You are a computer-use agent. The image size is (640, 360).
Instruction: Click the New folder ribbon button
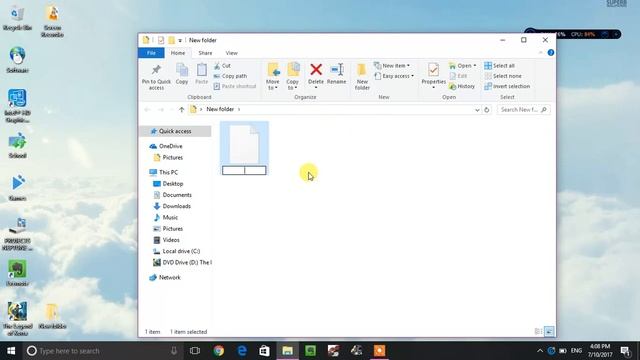point(362,77)
